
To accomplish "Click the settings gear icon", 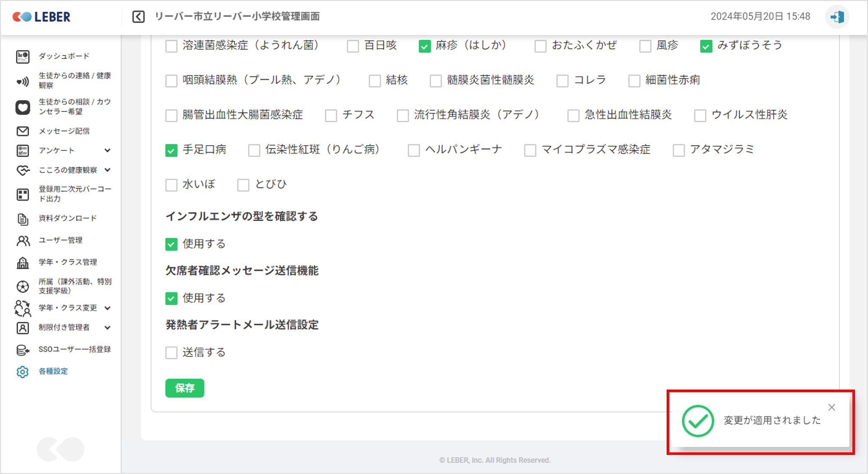I will coord(23,372).
